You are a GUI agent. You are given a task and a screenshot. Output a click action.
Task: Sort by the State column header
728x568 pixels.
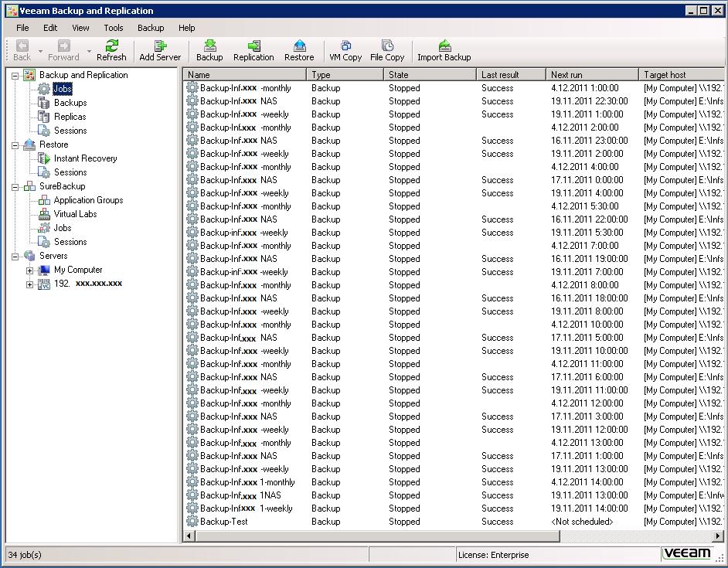click(x=430, y=74)
